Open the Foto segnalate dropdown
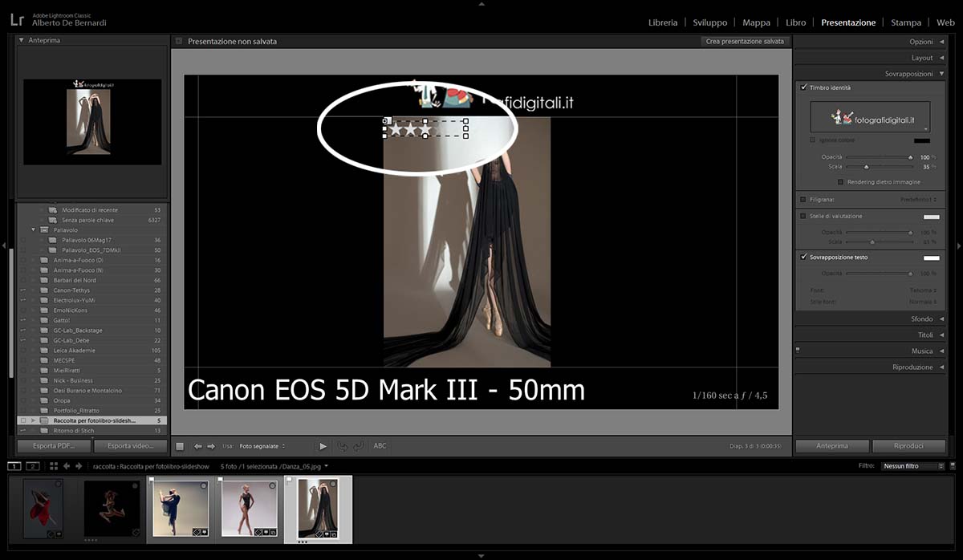Image resolution: width=963 pixels, height=560 pixels. [x=262, y=446]
